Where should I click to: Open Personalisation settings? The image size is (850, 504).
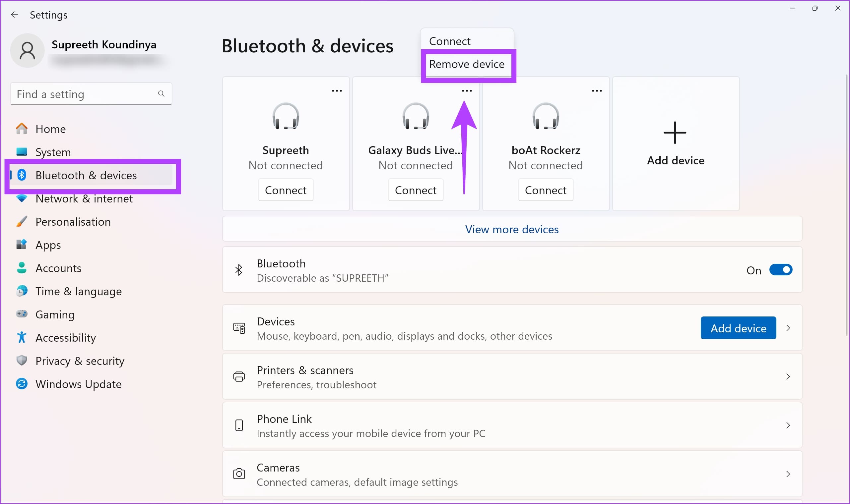(x=73, y=221)
